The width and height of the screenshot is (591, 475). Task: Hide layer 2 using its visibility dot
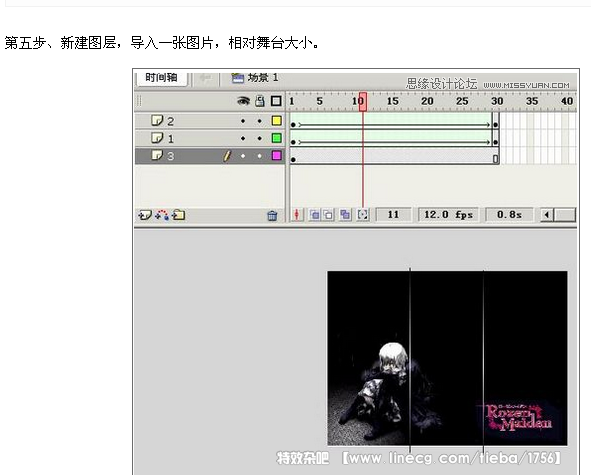(243, 121)
